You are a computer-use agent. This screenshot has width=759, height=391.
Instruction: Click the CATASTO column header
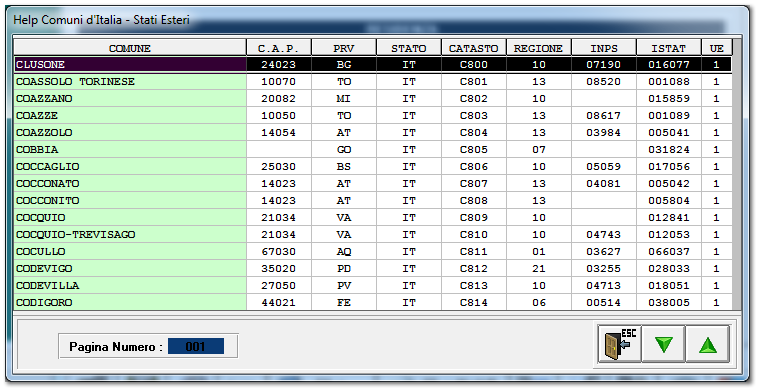click(x=473, y=48)
